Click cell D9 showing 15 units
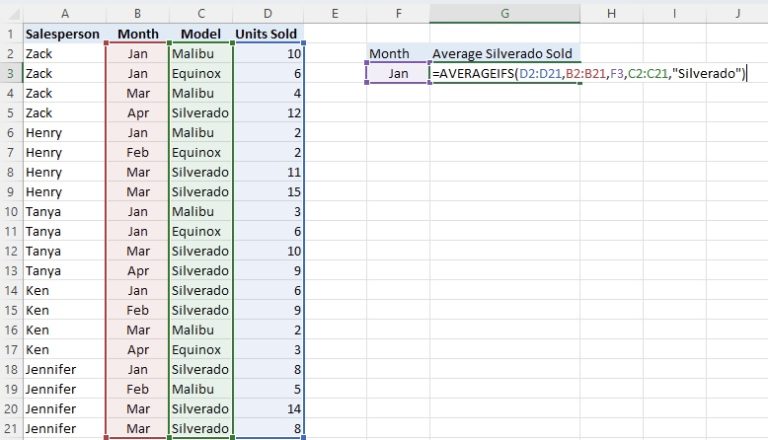 point(267,191)
